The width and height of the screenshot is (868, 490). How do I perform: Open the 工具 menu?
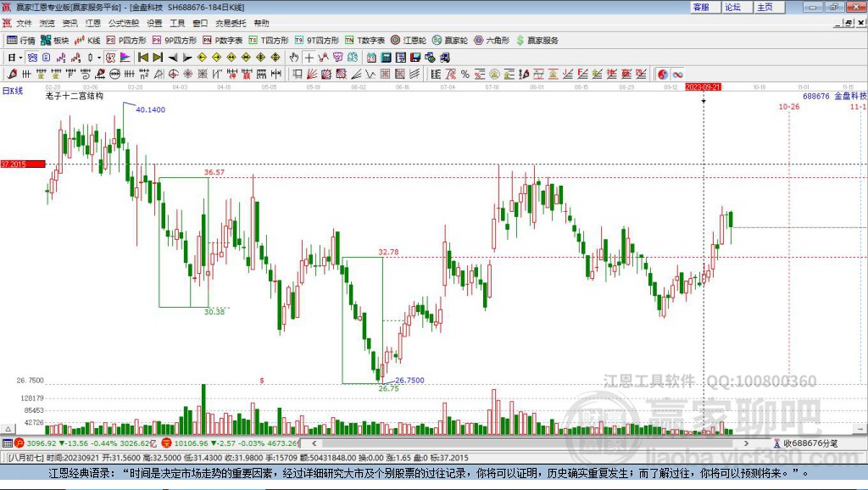(x=177, y=23)
